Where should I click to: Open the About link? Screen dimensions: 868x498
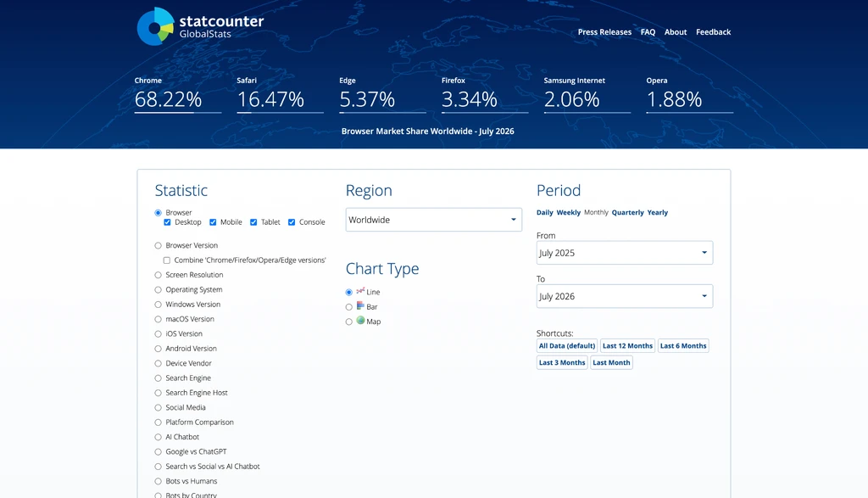pyautogui.click(x=676, y=32)
